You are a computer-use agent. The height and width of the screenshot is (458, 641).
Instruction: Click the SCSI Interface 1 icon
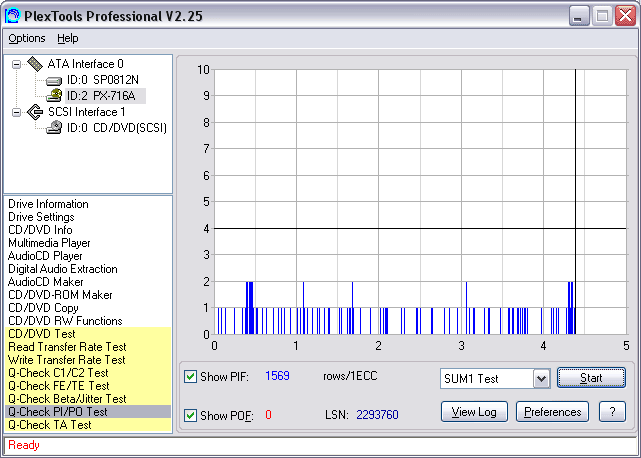click(x=35, y=112)
